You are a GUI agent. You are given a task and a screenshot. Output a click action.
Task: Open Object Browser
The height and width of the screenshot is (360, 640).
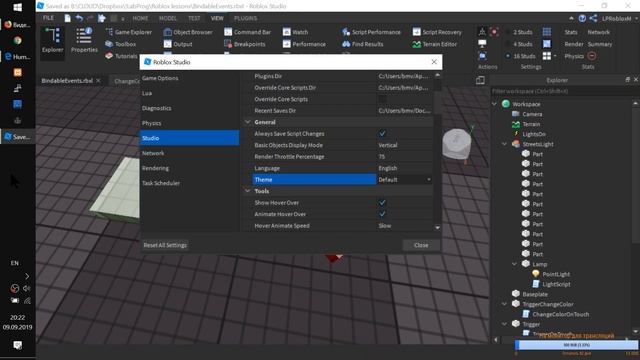point(188,32)
